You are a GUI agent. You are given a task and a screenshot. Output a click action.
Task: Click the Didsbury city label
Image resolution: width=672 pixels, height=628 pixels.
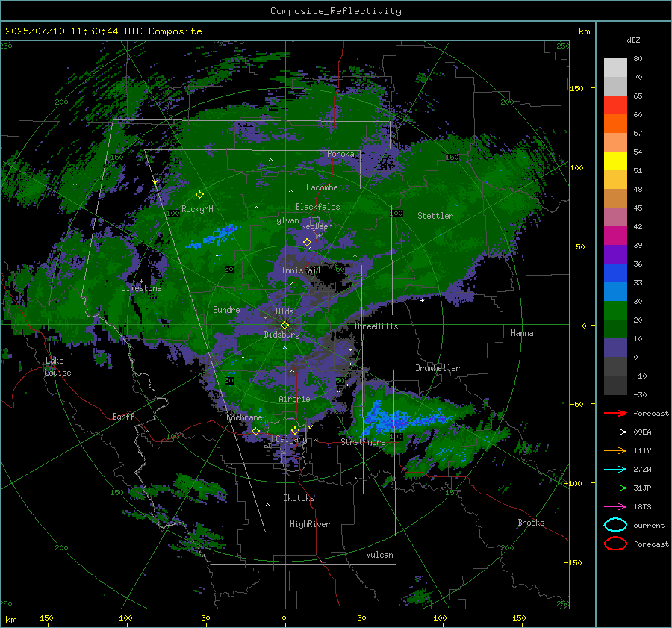tap(282, 335)
